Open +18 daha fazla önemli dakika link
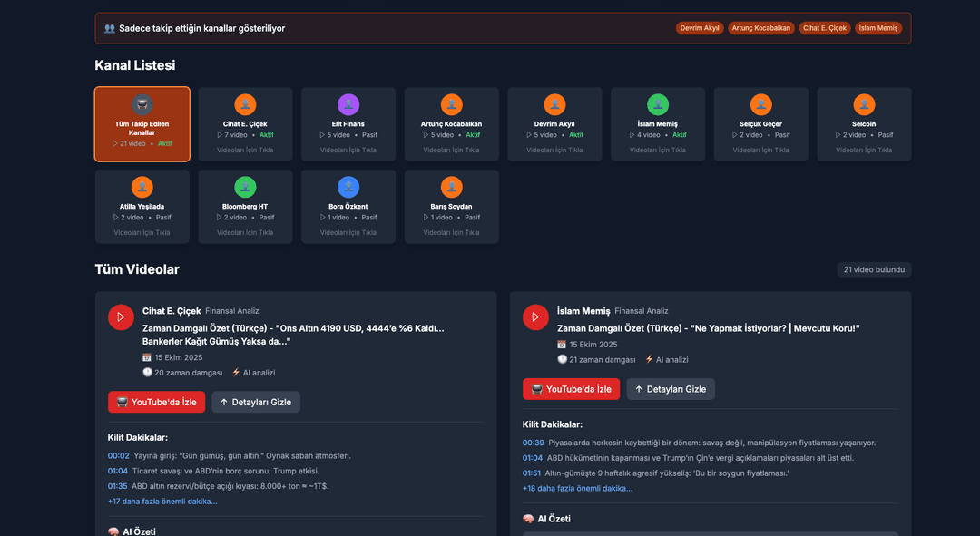 pos(577,488)
